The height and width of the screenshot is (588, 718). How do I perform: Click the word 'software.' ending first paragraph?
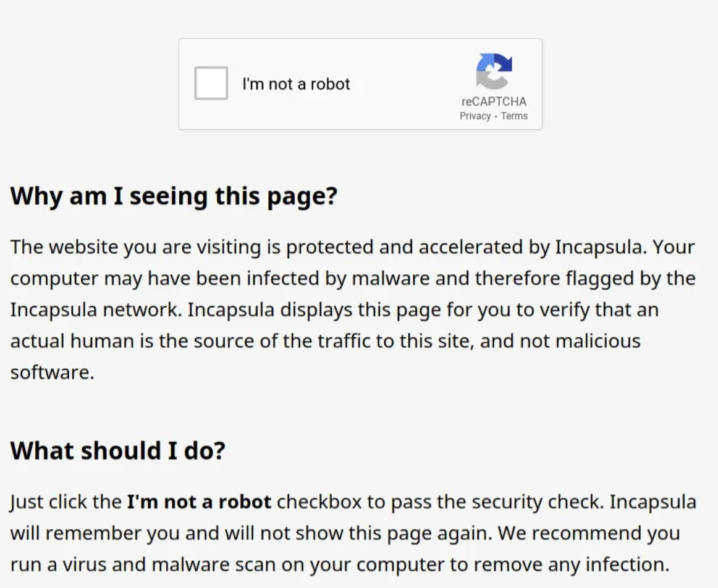click(x=52, y=372)
